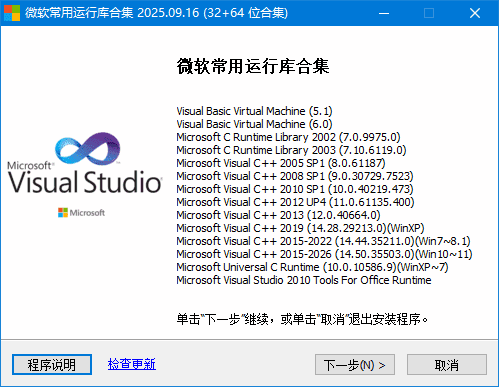Image resolution: width=499 pixels, height=387 pixels.
Task: Close the installer window
Action: [x=475, y=13]
